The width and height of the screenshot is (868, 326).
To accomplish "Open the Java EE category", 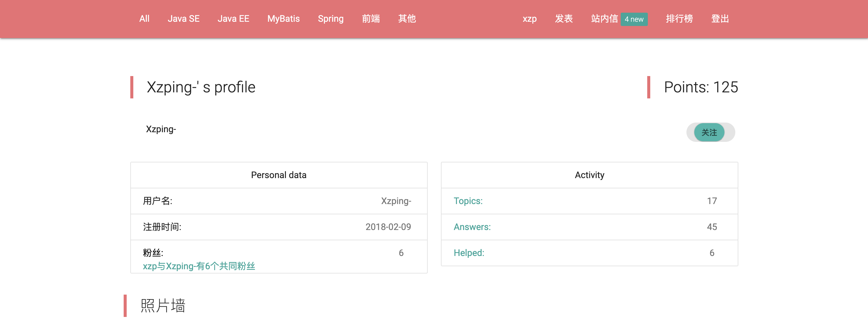I will click(233, 19).
